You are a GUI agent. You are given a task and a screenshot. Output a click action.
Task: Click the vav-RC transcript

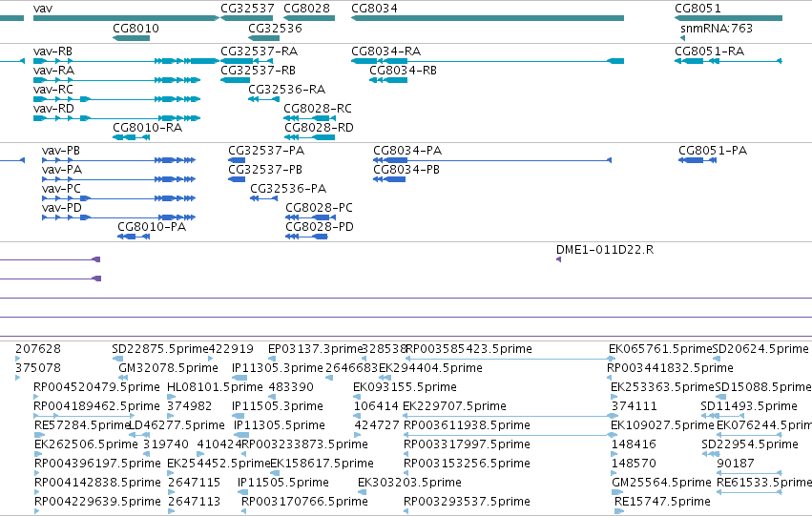[116, 99]
